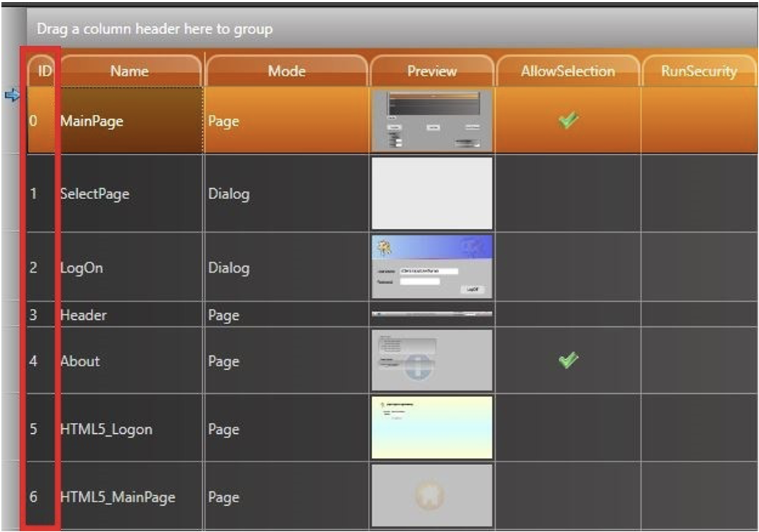759x532 pixels.
Task: Click Dialog mode cell for LogOn
Action: [286, 267]
